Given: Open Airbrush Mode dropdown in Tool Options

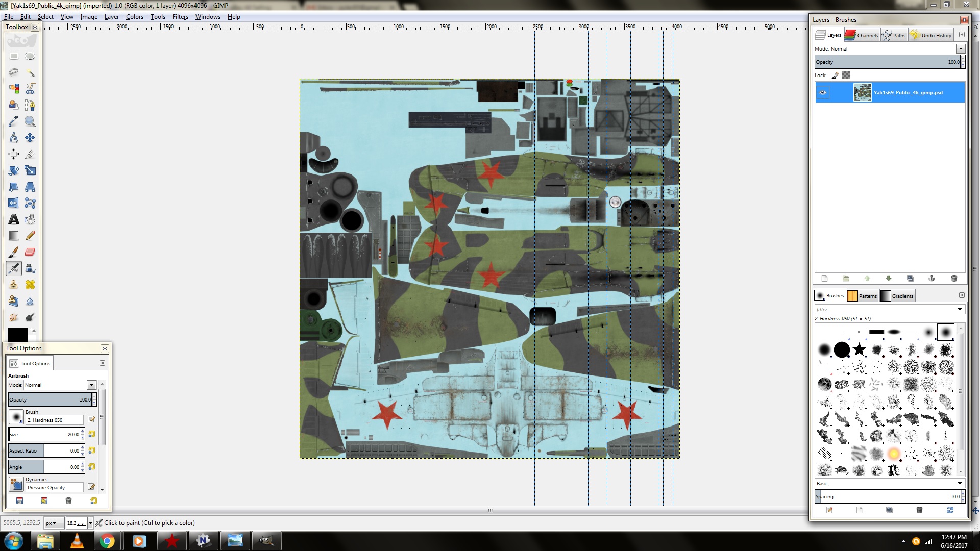Looking at the screenshot, I should (91, 385).
